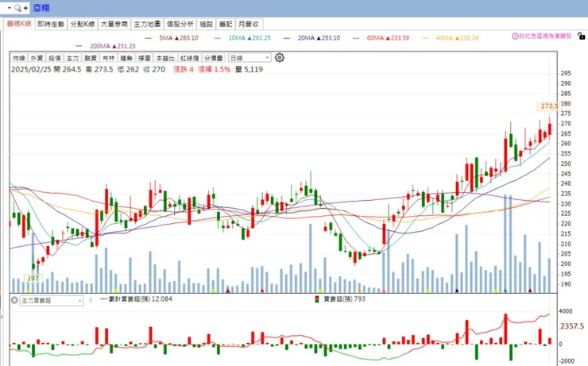588x366 pixels.
Task: Open the 日線 period dropdown
Action: click(x=250, y=58)
